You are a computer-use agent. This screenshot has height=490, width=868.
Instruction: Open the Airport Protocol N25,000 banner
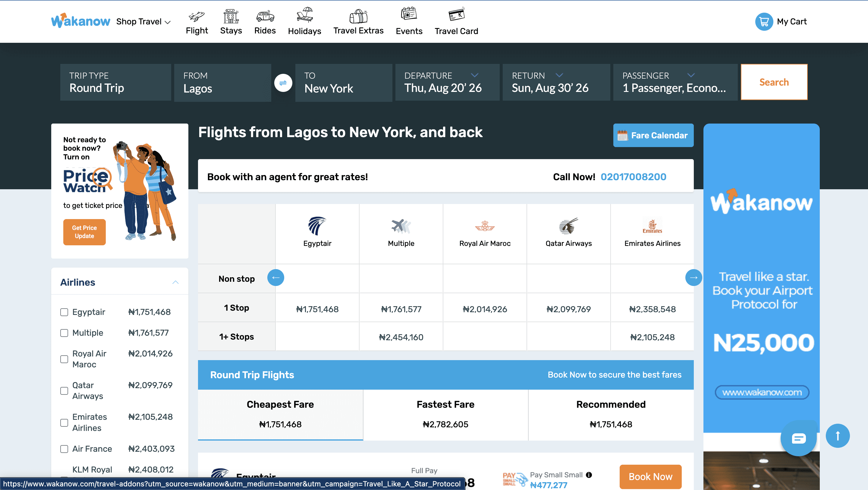[x=762, y=278]
